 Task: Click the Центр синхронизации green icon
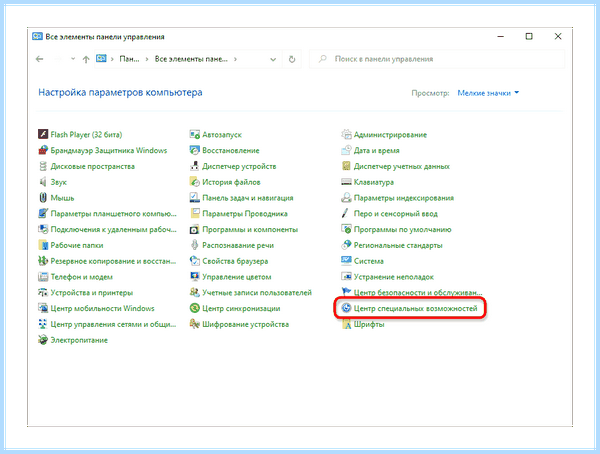pyautogui.click(x=194, y=308)
